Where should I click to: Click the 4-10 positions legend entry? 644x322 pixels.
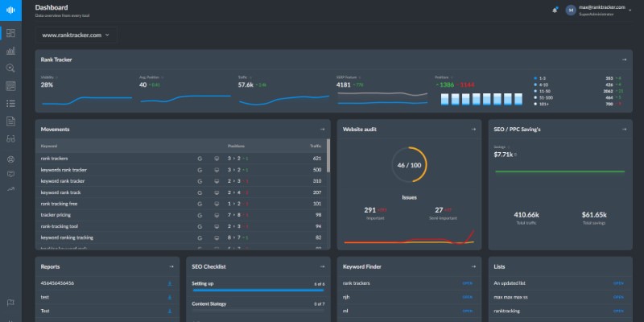click(541, 85)
